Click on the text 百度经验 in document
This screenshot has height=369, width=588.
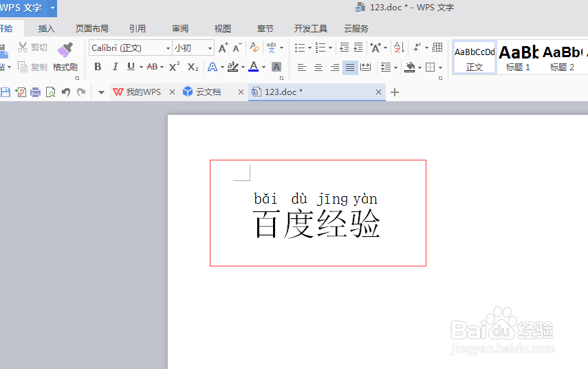pyautogui.click(x=317, y=224)
